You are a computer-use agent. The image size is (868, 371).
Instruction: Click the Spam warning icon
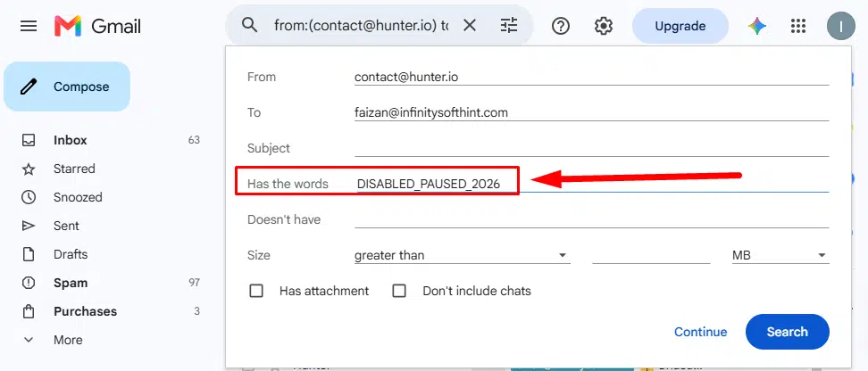coord(29,283)
